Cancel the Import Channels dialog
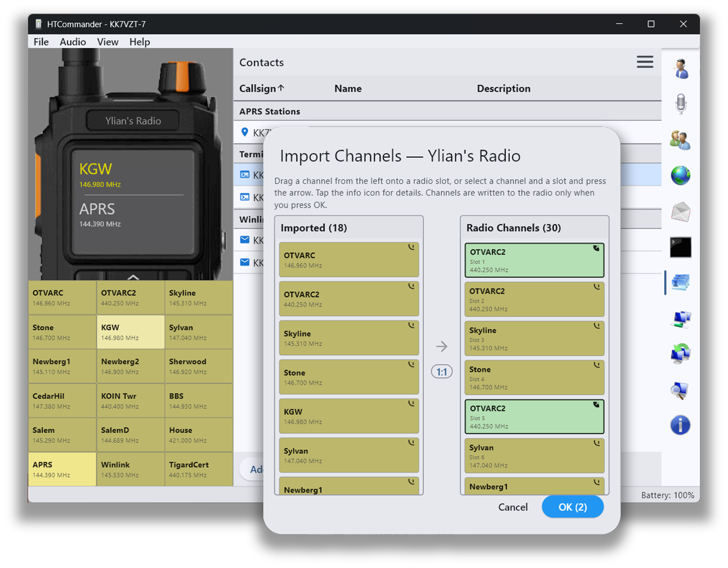This screenshot has height=568, width=728. tap(513, 507)
